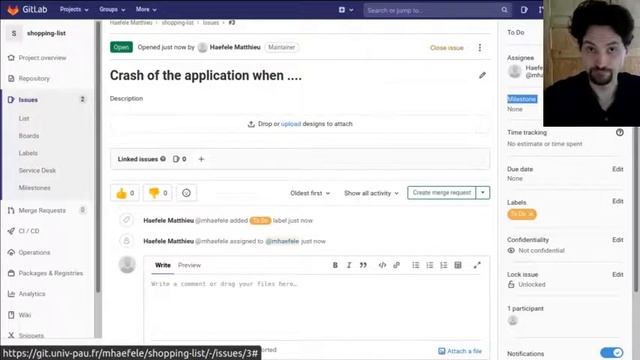Open Analytics in sidebar
Screen dimensions: 640x360
[x=32, y=294]
